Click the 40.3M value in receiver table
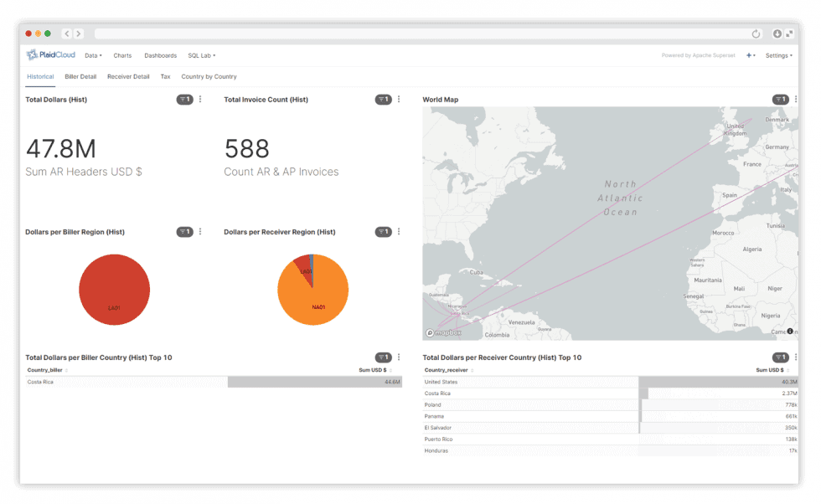The height and width of the screenshot is (504, 821). coord(789,382)
